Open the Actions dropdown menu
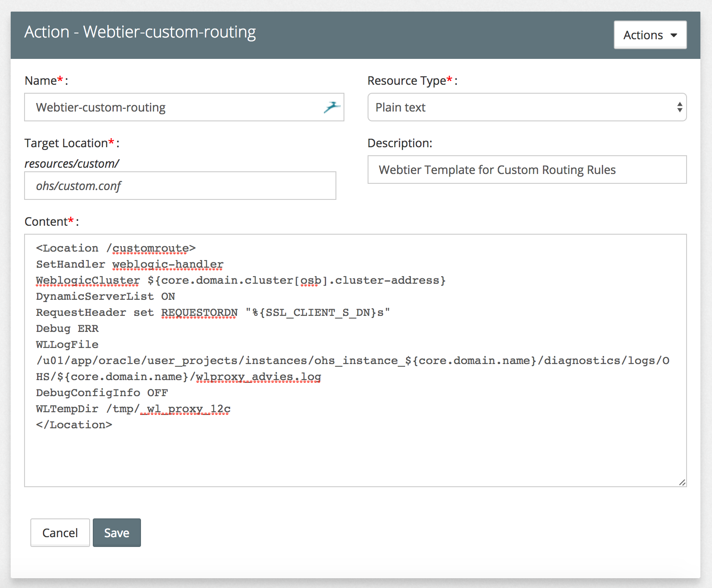The height and width of the screenshot is (588, 712). pyautogui.click(x=650, y=35)
